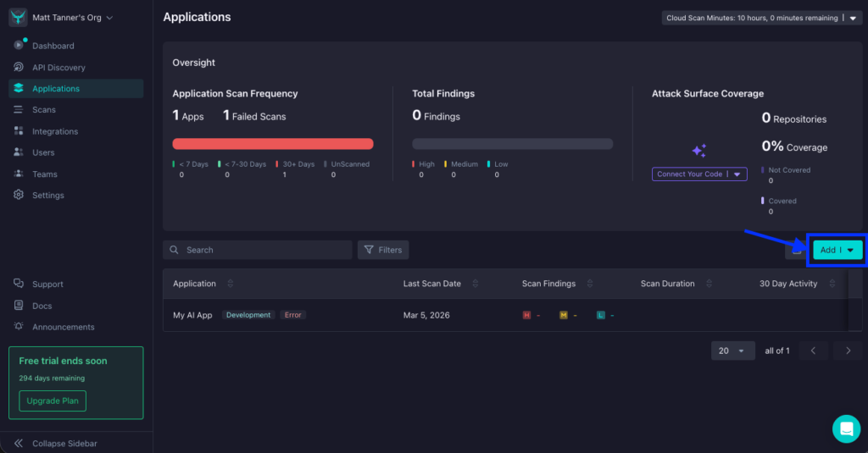Viewport: 868px width, 453px height.
Task: Click the Teams group icon
Action: point(19,174)
